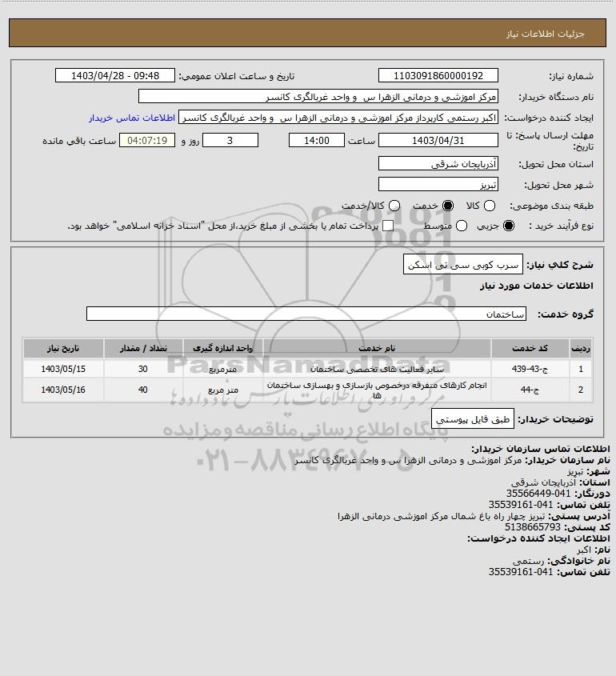Click the buyer notes field طبق فایل پیوستی
This screenshot has height=676, width=616.
(473, 418)
